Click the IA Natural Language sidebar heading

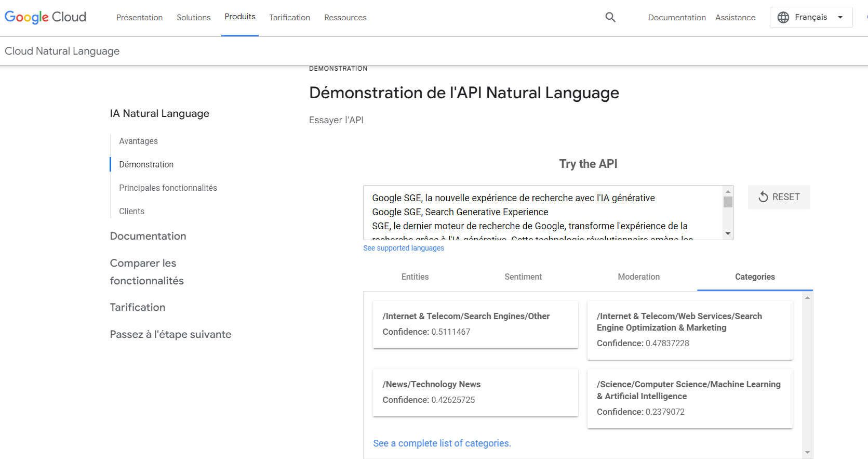[159, 113]
